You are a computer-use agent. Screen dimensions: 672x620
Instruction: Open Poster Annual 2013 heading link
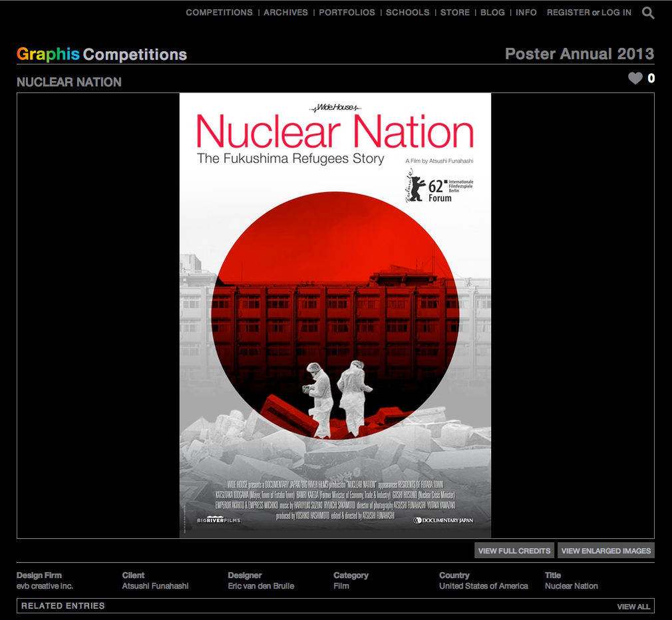580,54
